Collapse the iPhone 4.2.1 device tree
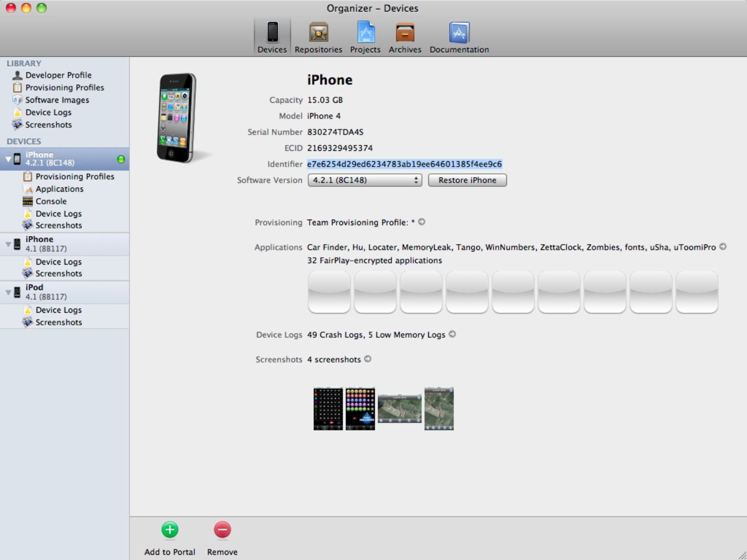 (x=8, y=159)
